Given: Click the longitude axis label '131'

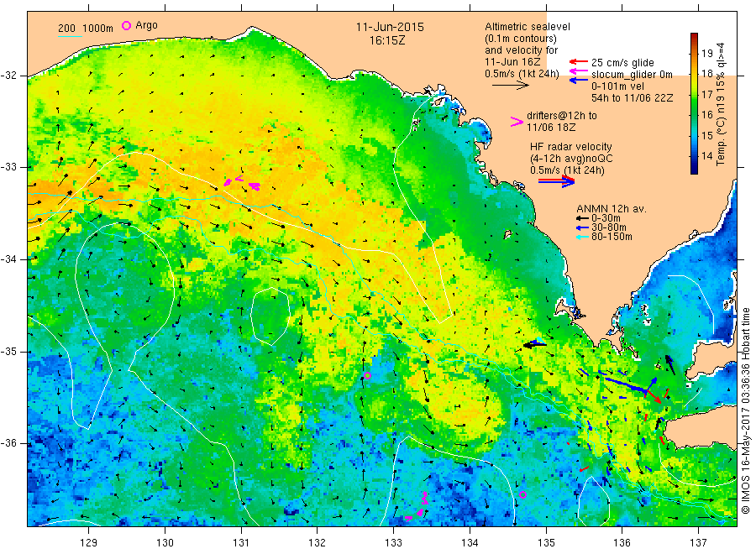Looking at the screenshot, I should pos(241,543).
